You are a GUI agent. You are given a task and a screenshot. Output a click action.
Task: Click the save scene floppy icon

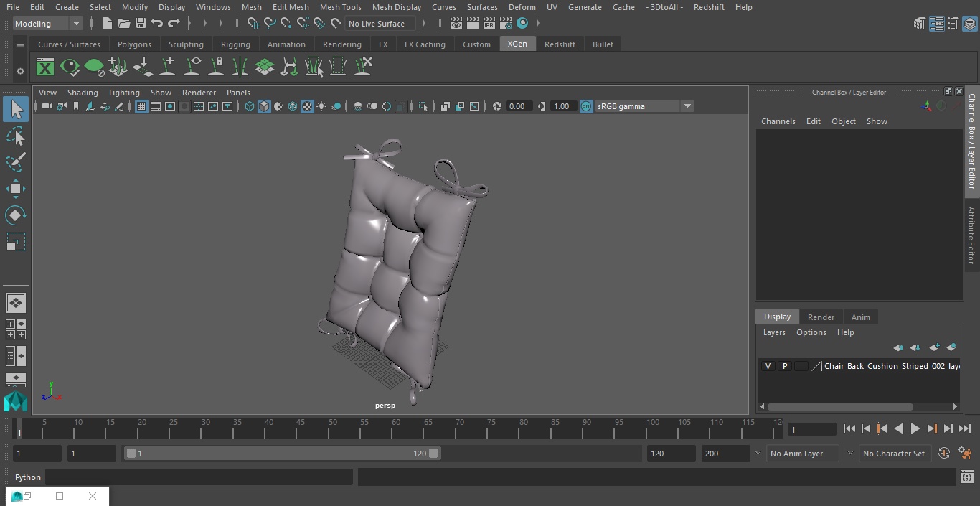click(140, 24)
